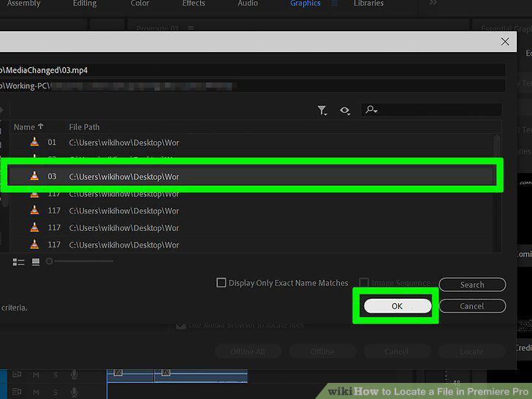
Task: Switch to the Libraries workspace tab
Action: 368,4
